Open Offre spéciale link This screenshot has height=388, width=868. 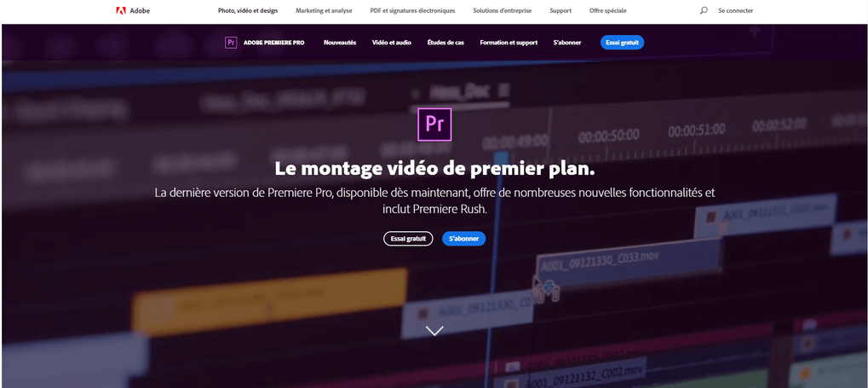[608, 10]
